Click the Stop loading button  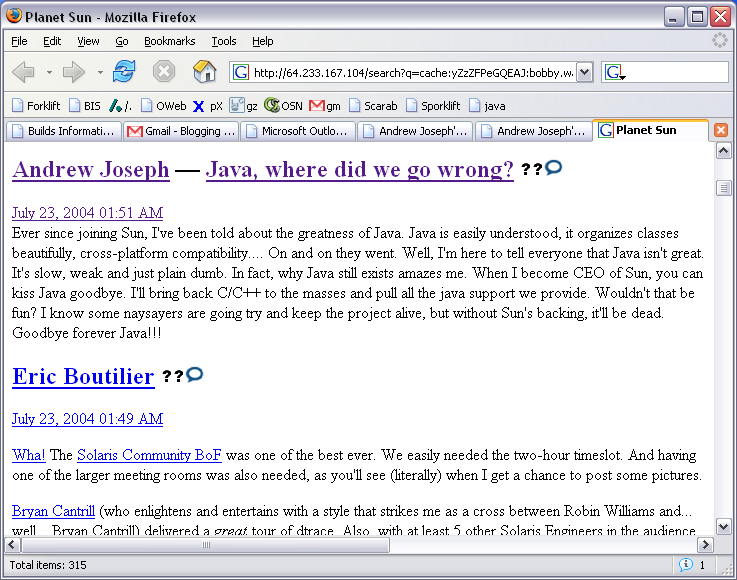[164, 72]
